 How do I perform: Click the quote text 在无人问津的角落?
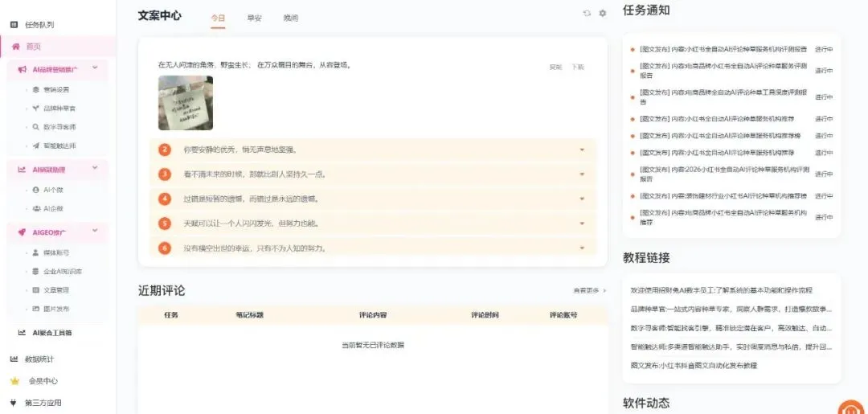[255, 65]
